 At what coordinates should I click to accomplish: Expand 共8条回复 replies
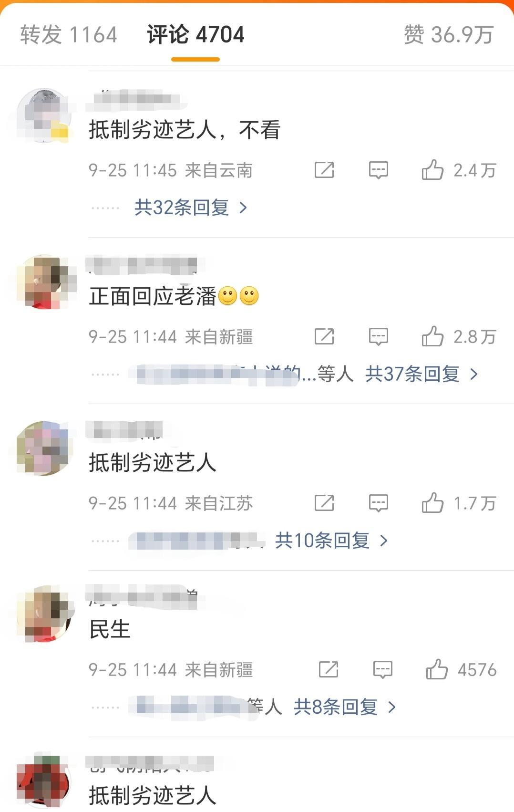(345, 707)
